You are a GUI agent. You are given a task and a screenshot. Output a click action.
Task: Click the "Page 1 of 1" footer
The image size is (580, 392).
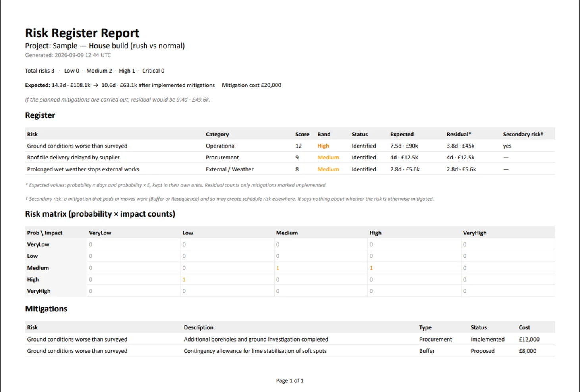point(290,380)
